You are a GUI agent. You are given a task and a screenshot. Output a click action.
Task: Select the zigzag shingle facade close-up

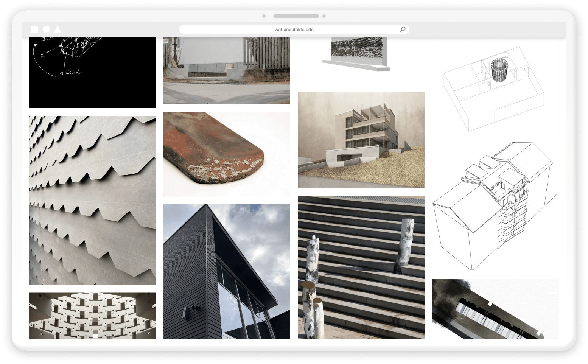point(92,200)
